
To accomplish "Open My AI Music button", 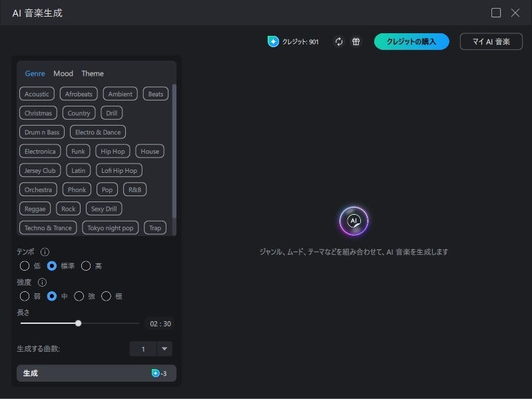I will pos(491,42).
